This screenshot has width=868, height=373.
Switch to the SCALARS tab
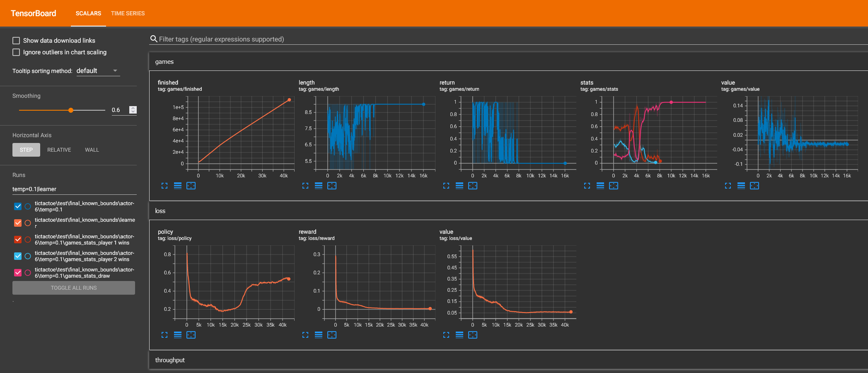click(88, 13)
